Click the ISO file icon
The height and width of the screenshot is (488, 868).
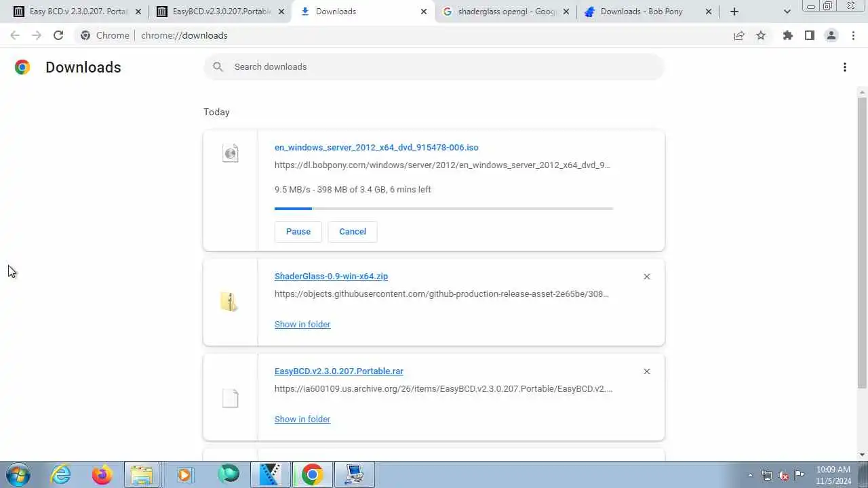(231, 153)
